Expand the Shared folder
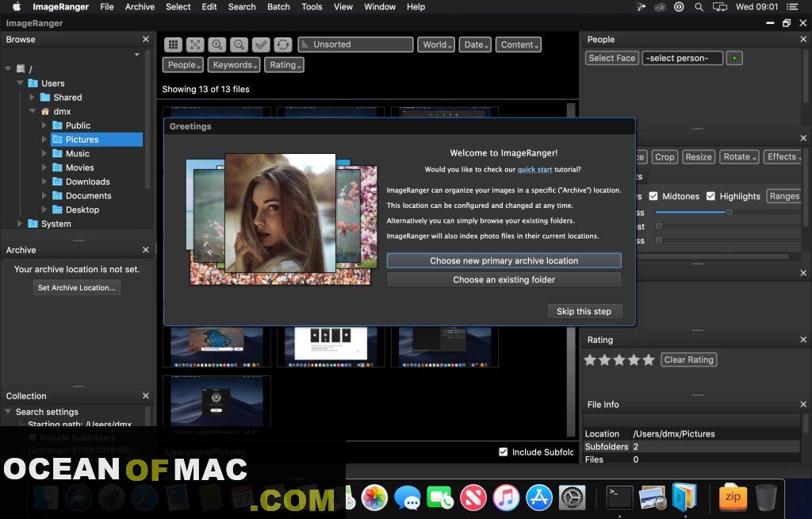The height and width of the screenshot is (519, 812). pyautogui.click(x=32, y=97)
